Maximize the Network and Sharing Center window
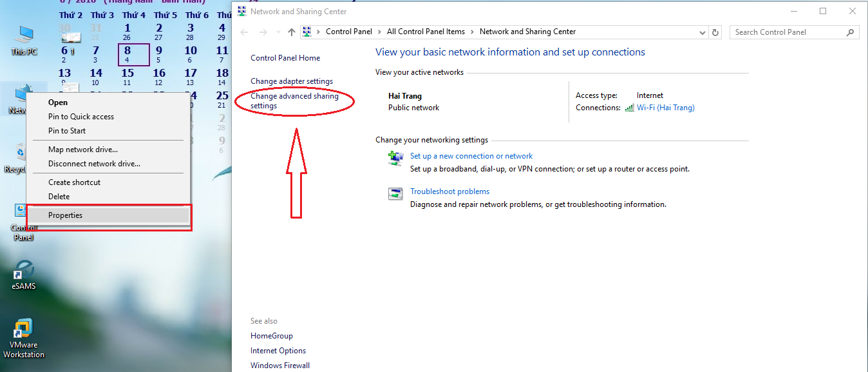 (823, 11)
